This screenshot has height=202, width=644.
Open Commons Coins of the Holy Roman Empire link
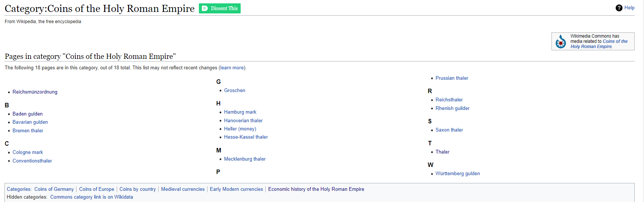pos(598,44)
